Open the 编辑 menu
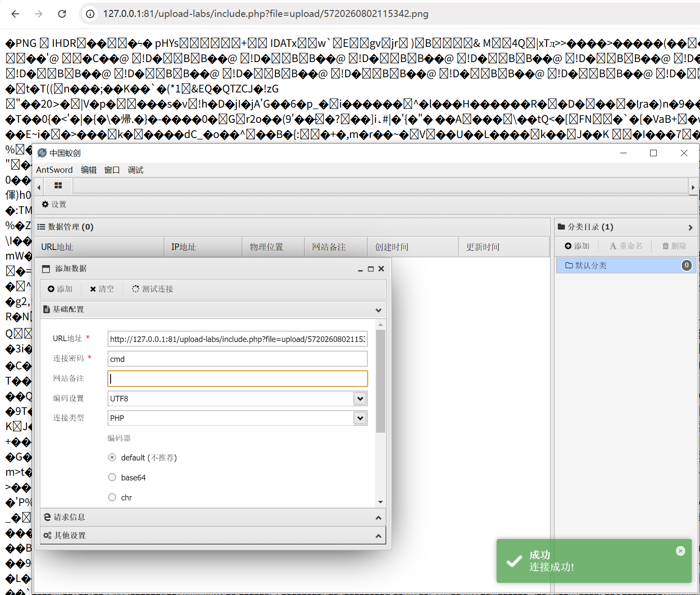The width and height of the screenshot is (700, 595). coord(88,170)
